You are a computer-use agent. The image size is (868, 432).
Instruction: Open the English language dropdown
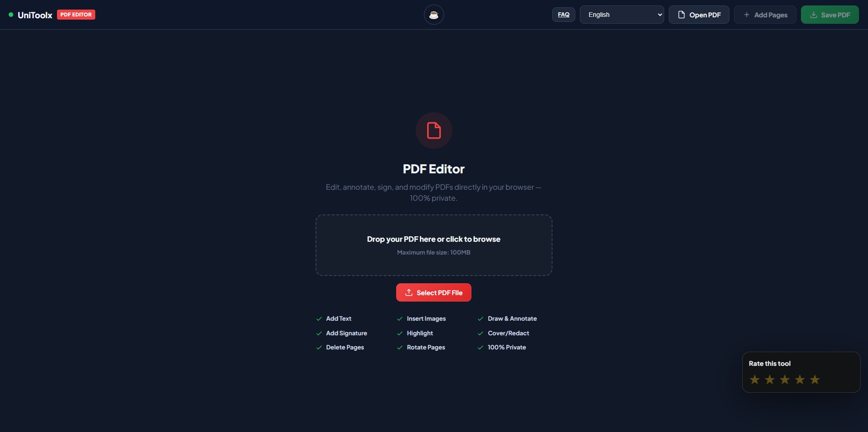(x=622, y=14)
